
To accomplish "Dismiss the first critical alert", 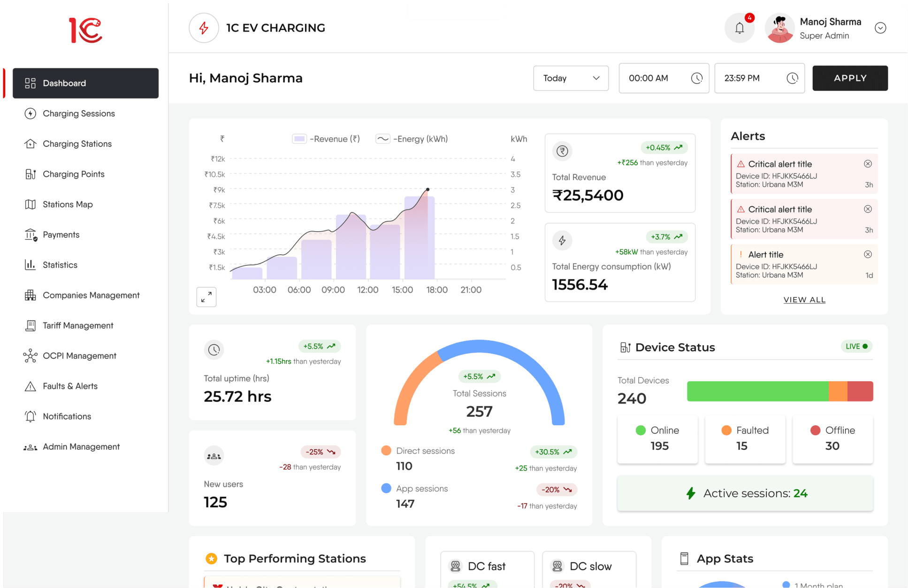I will pyautogui.click(x=868, y=164).
